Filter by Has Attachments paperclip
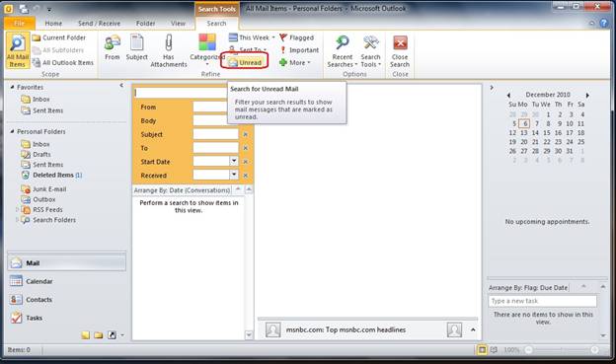This screenshot has width=616, height=364. coord(169,50)
